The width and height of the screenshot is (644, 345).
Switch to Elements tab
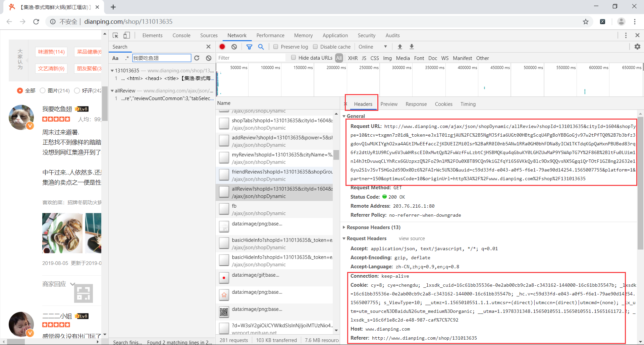pos(152,36)
